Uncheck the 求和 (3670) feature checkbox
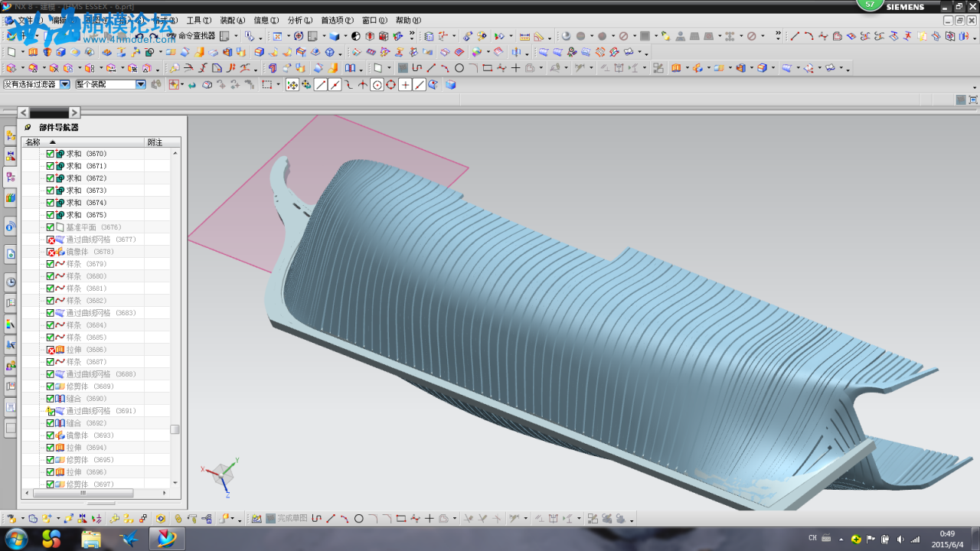This screenshot has width=980, height=551. point(51,154)
